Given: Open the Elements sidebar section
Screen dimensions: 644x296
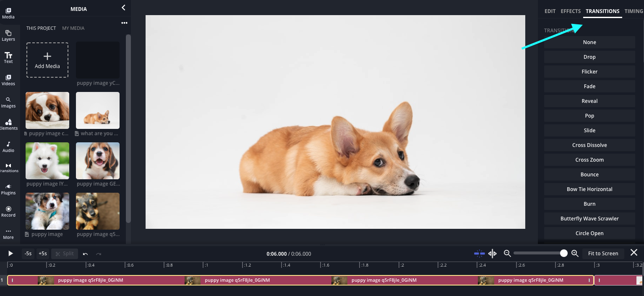Looking at the screenshot, I should 8,124.
